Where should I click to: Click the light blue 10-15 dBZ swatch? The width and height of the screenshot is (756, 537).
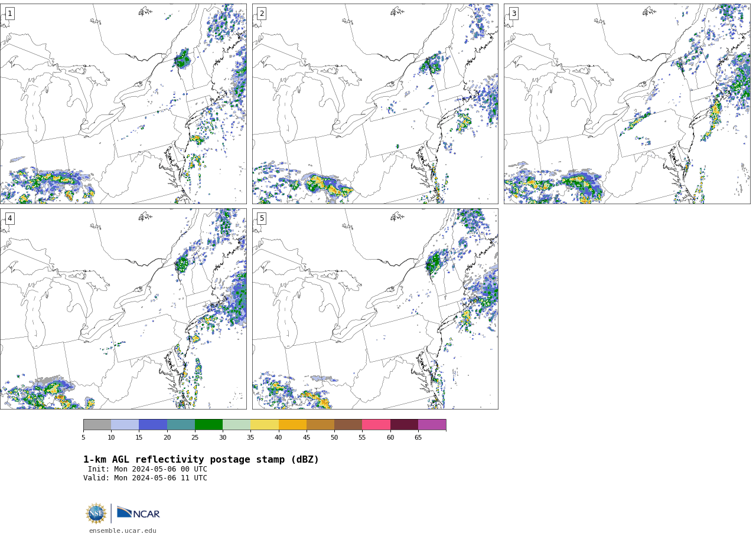click(125, 425)
